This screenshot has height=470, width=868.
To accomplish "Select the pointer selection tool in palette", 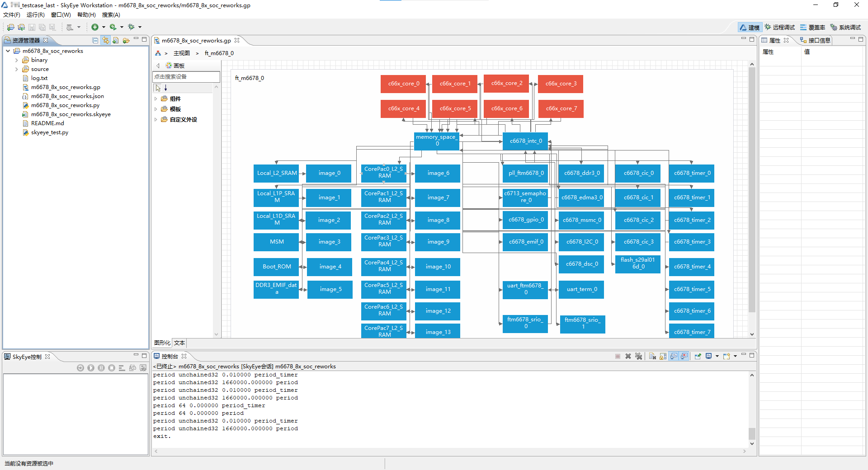I will tap(158, 88).
